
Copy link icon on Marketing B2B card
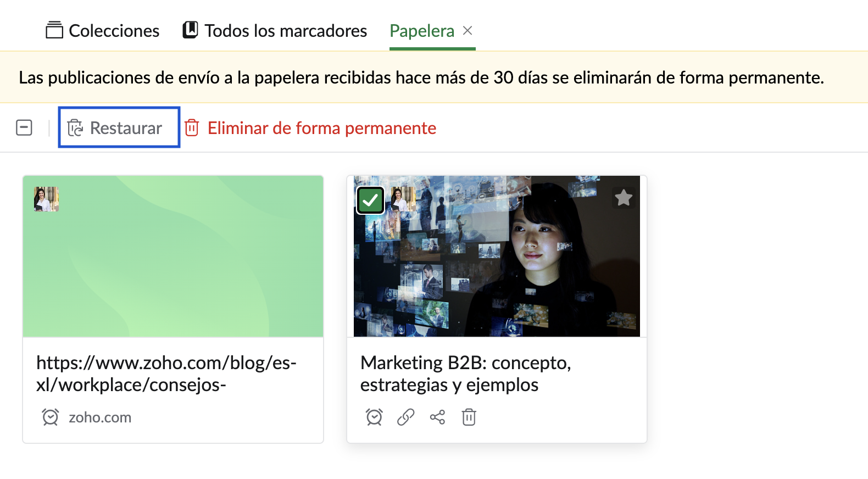[405, 417]
